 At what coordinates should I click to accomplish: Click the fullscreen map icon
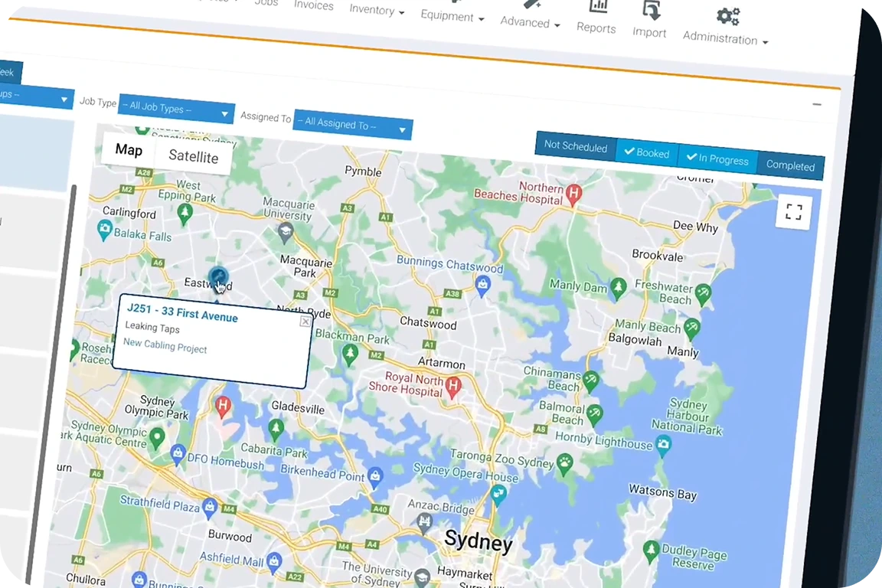click(793, 212)
